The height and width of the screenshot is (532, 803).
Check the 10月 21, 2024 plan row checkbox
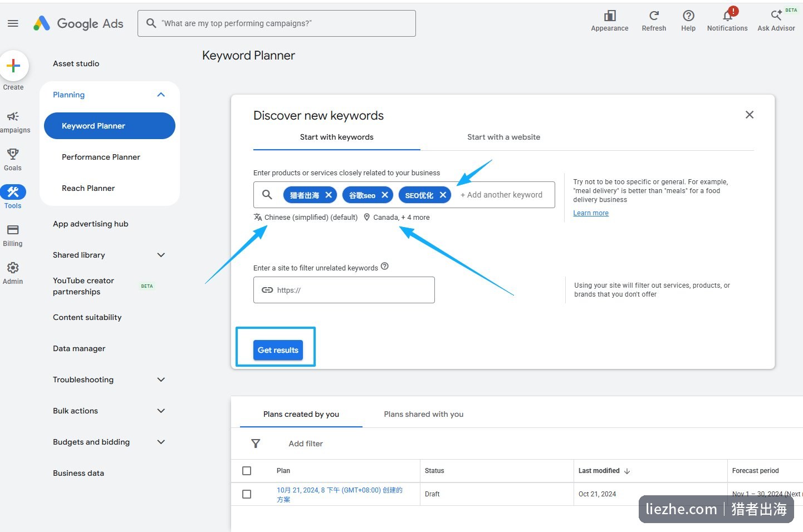point(247,494)
